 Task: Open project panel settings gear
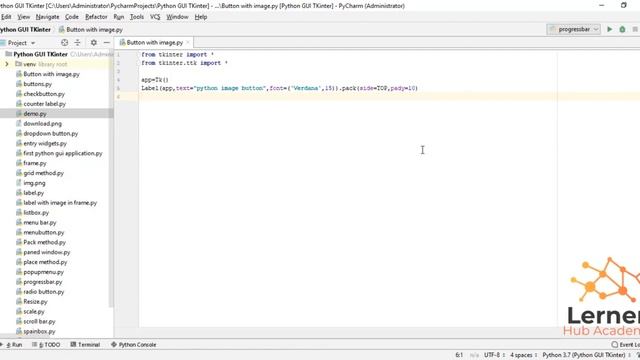(94, 42)
